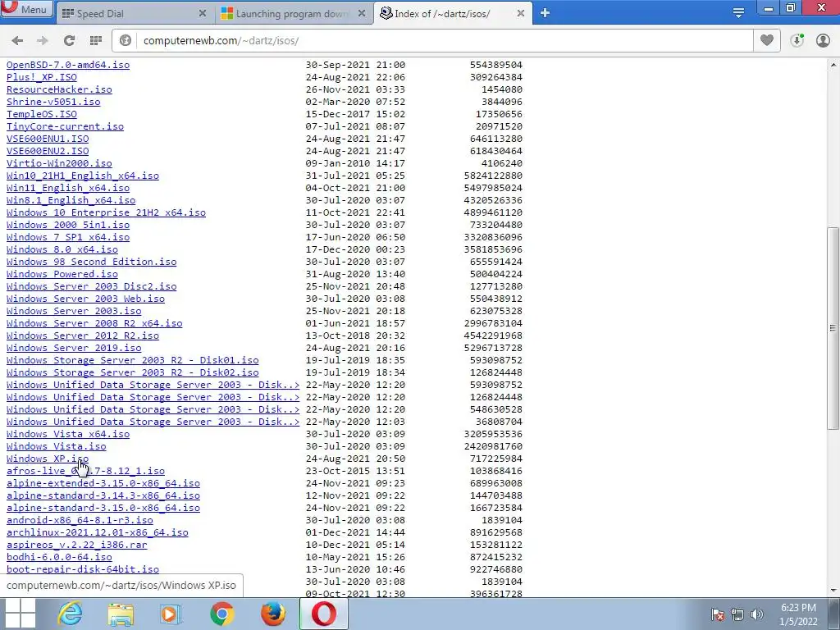Open Windows Start button

click(19, 614)
